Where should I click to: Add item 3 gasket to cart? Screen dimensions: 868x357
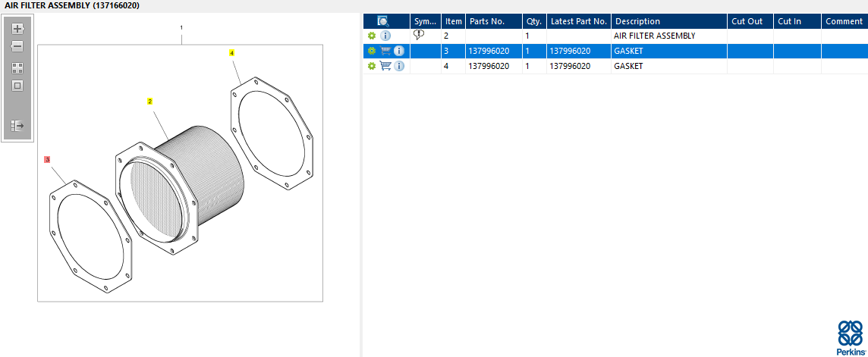click(x=386, y=51)
